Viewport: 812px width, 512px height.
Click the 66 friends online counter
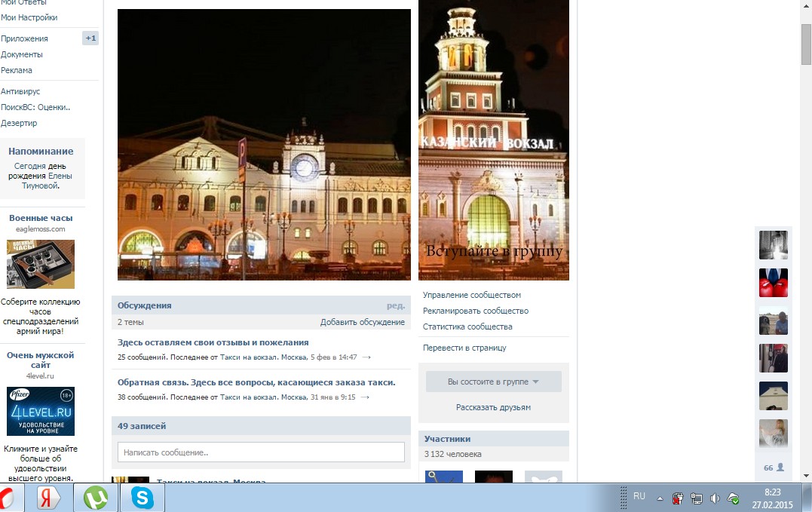[x=774, y=468]
